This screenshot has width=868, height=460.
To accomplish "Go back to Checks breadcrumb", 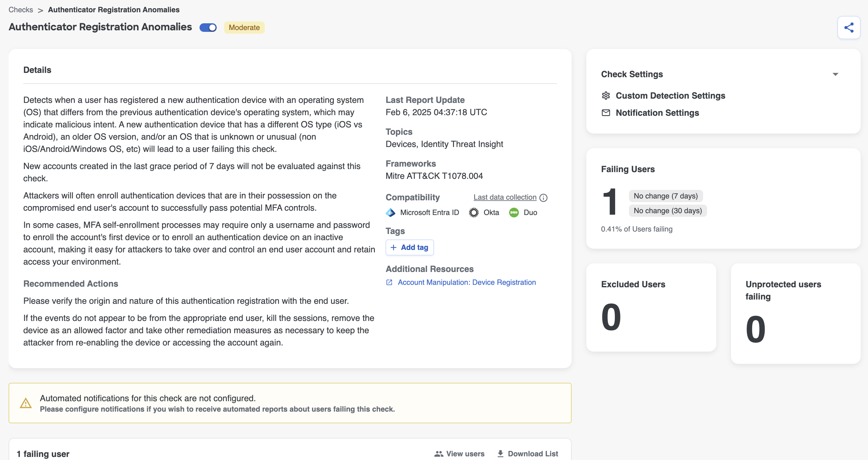I will point(21,10).
